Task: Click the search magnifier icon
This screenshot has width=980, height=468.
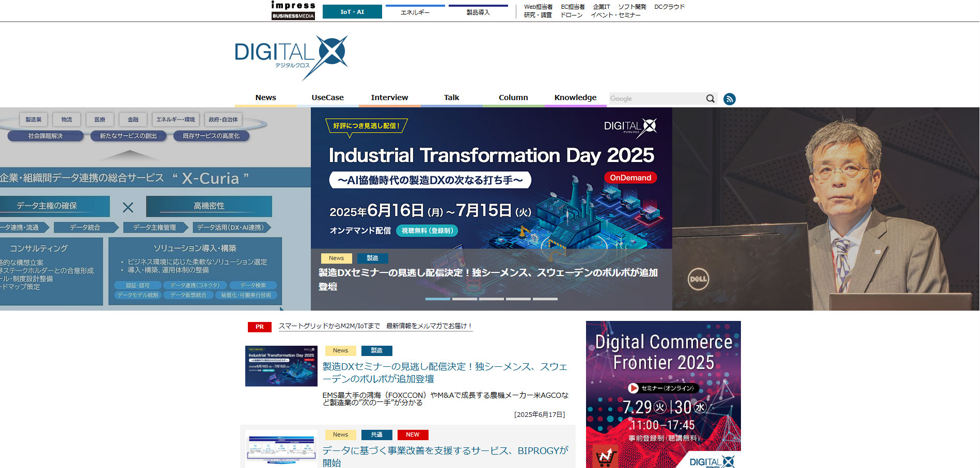Action: tap(710, 99)
